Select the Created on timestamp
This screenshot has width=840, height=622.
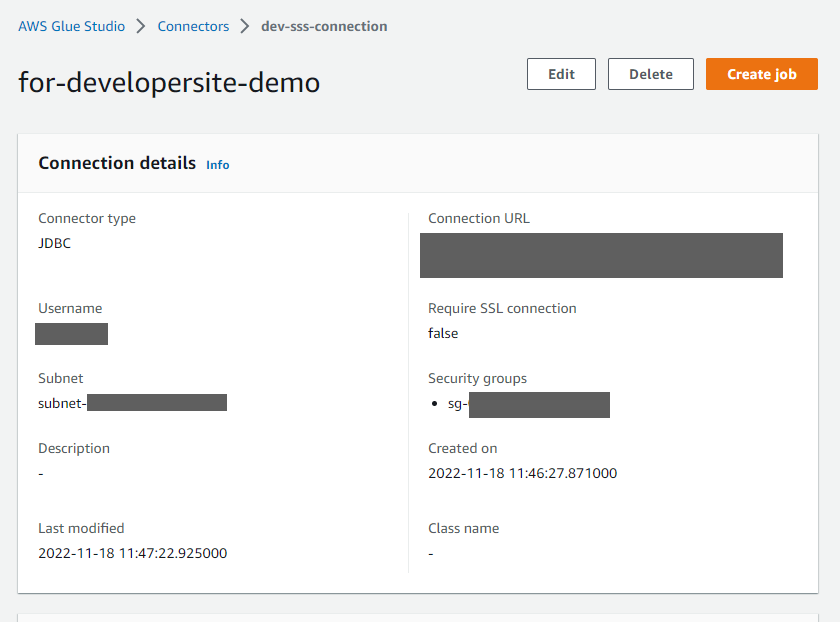[x=522, y=473]
